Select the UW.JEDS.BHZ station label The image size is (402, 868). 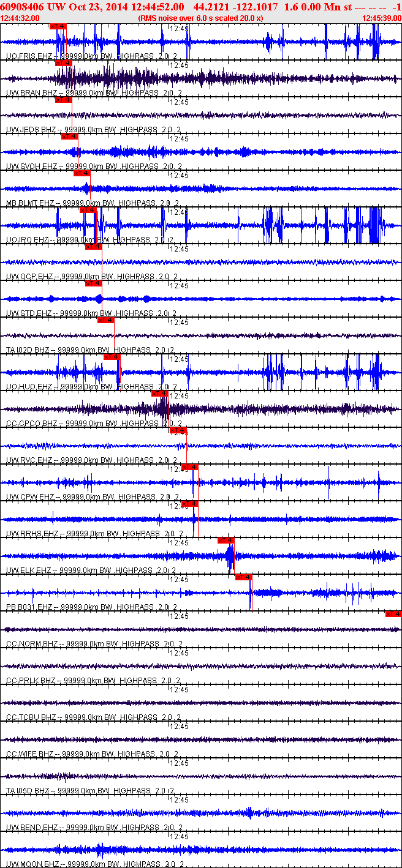[x=31, y=130]
